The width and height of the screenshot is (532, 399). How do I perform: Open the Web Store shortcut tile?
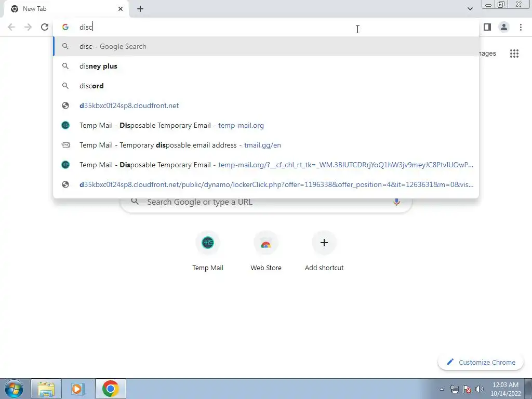pyautogui.click(x=266, y=250)
